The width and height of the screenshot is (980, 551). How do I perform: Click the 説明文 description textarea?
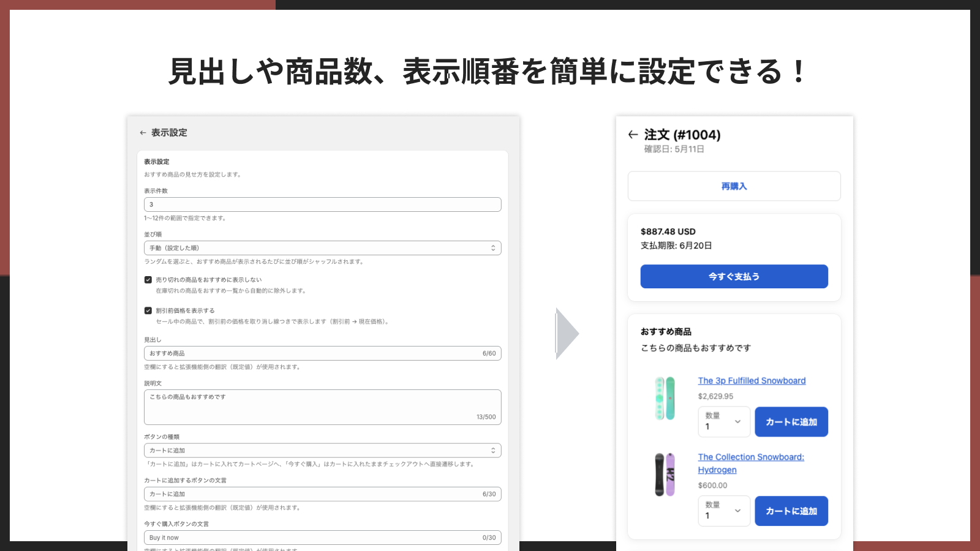[323, 407]
